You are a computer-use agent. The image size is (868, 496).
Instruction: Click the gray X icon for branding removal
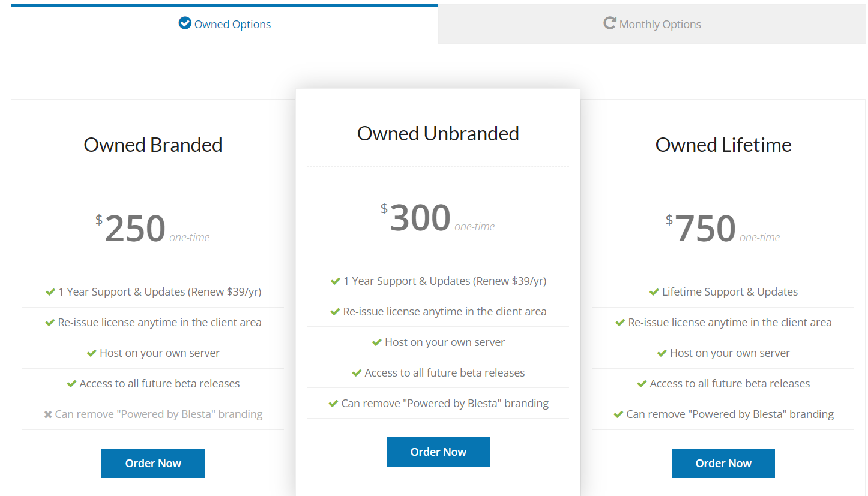[x=48, y=414]
